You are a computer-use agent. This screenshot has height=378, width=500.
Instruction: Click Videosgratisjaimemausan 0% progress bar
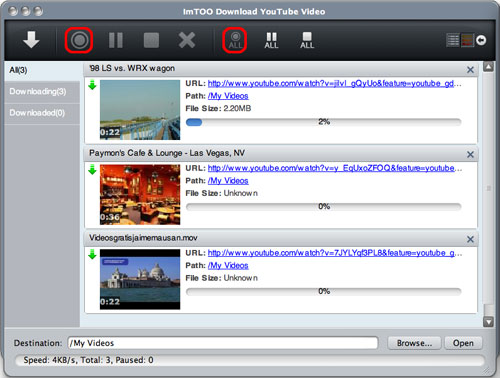(x=324, y=291)
